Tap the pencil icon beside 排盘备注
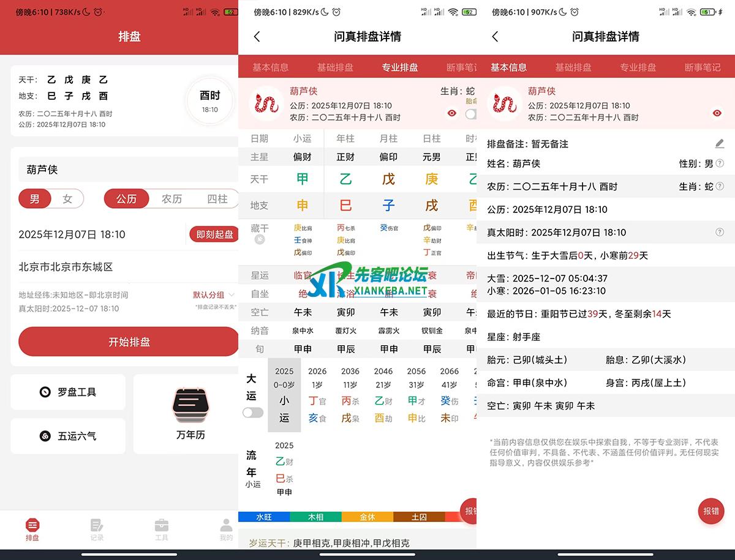735x560 pixels. tap(719, 144)
